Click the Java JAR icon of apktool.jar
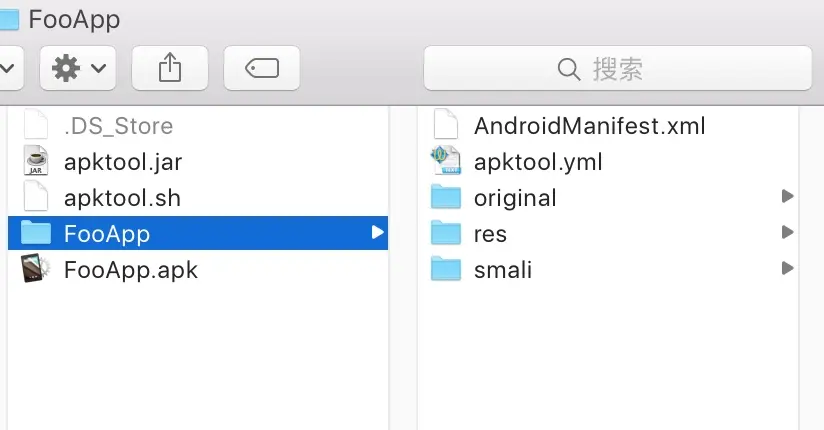The width and height of the screenshot is (824, 430). [x=36, y=161]
